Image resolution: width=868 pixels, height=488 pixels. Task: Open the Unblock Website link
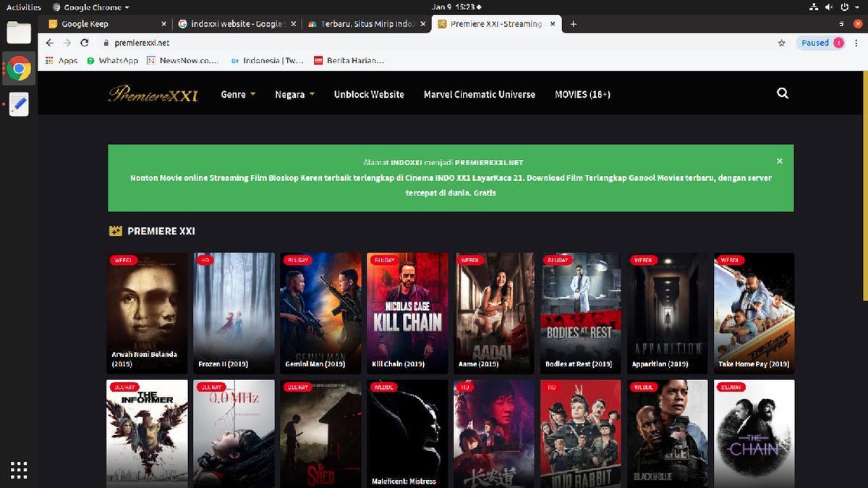tap(369, 94)
